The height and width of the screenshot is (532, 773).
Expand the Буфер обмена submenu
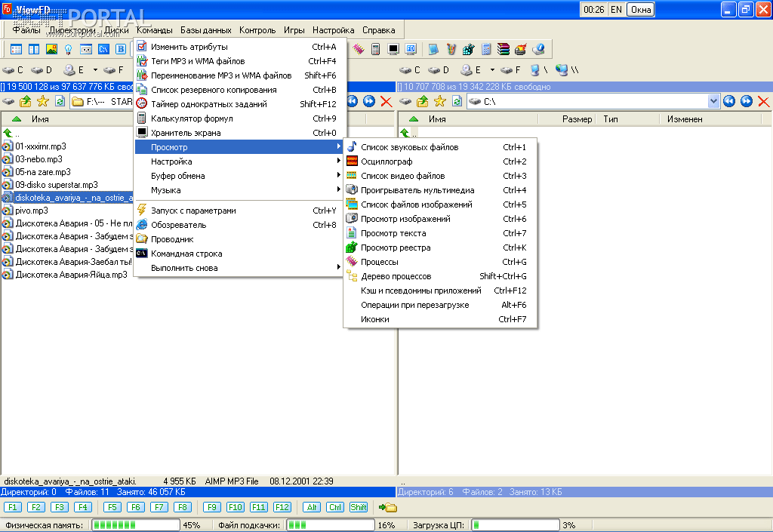pos(239,176)
